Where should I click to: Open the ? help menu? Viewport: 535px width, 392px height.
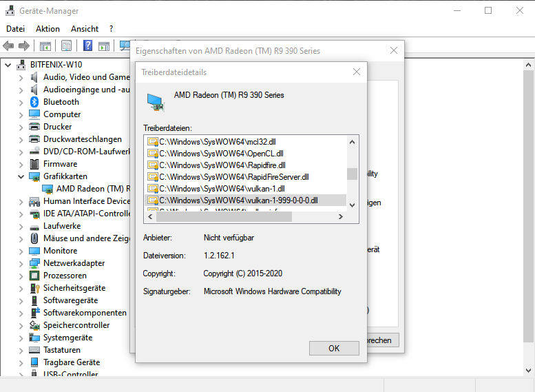(112, 29)
